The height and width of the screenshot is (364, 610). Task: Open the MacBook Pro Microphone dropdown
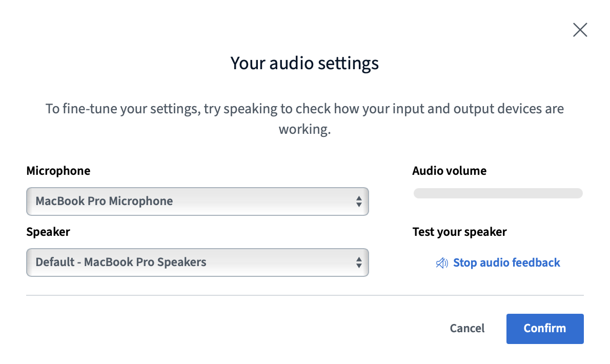click(x=197, y=201)
